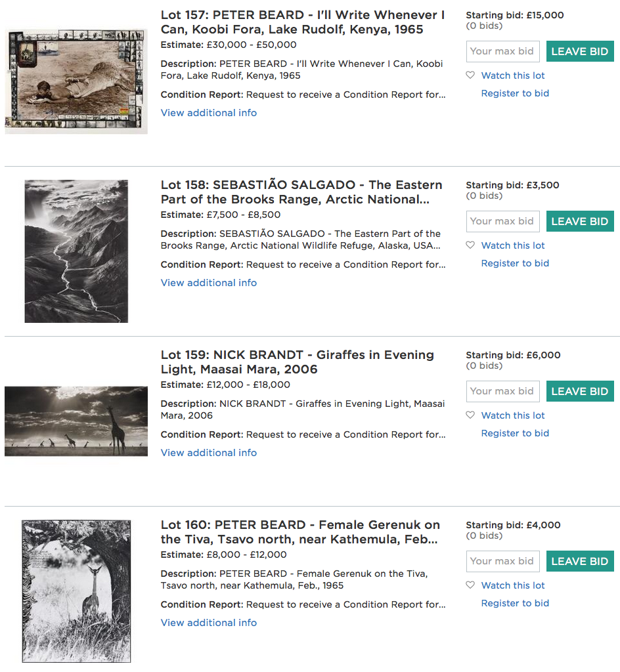This screenshot has width=620, height=672.
Task: Click the heart icon for Lot 158
Action: [x=470, y=245]
